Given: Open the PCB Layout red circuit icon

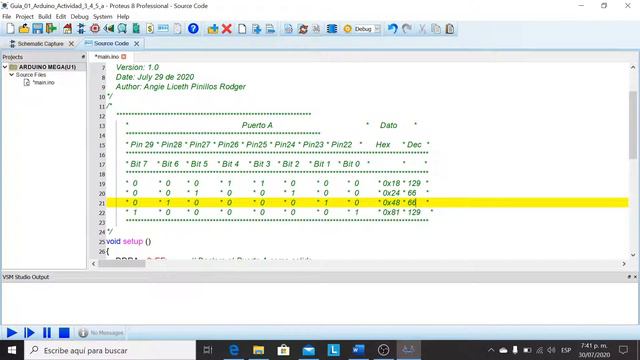Looking at the screenshot, I should (95, 29).
